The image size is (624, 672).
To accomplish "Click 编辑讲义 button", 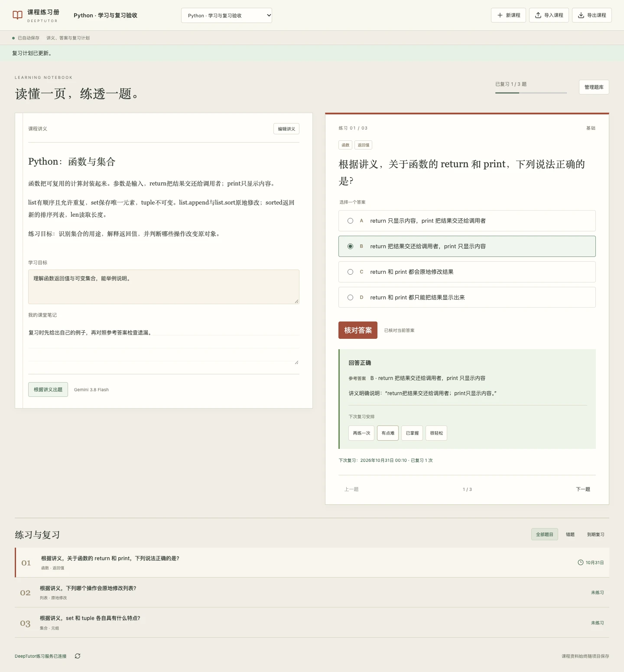I will (x=286, y=129).
